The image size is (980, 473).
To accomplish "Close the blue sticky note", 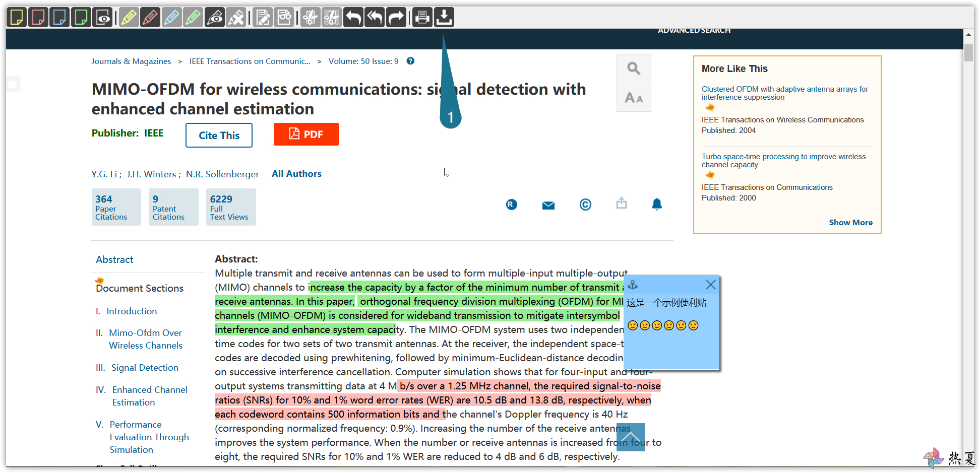I will coord(711,285).
